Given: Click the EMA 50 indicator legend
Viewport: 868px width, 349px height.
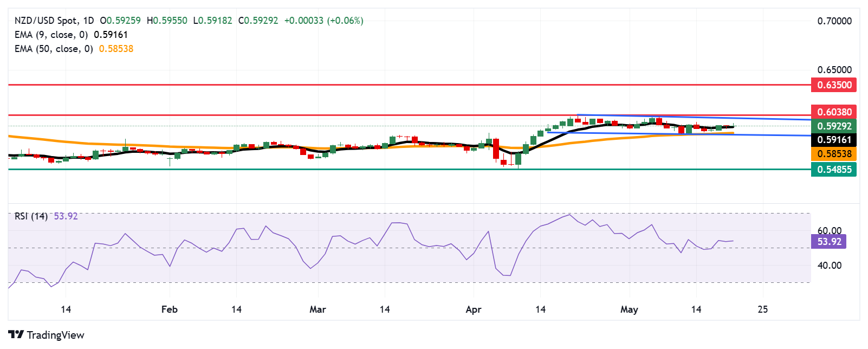Looking at the screenshot, I should tap(54, 49).
